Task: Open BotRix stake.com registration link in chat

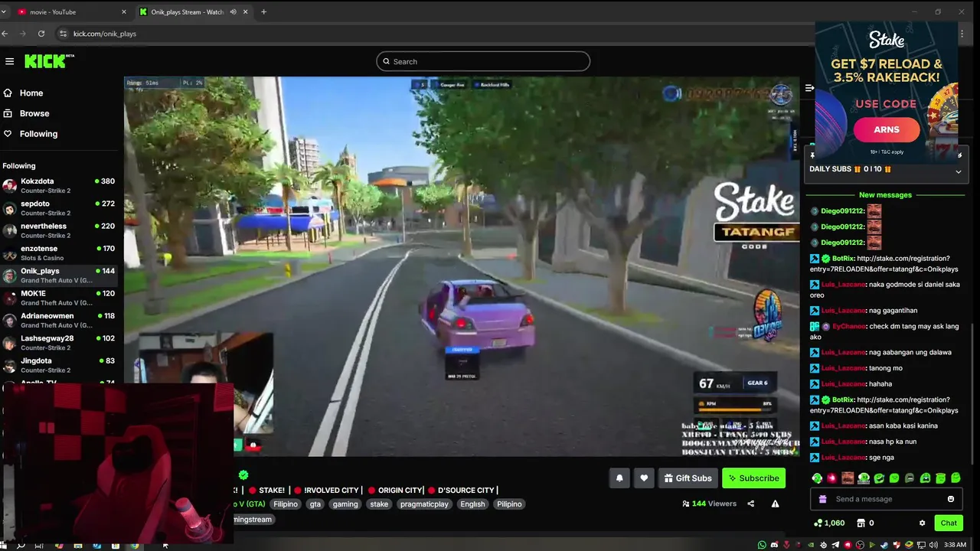Action: coord(884,264)
